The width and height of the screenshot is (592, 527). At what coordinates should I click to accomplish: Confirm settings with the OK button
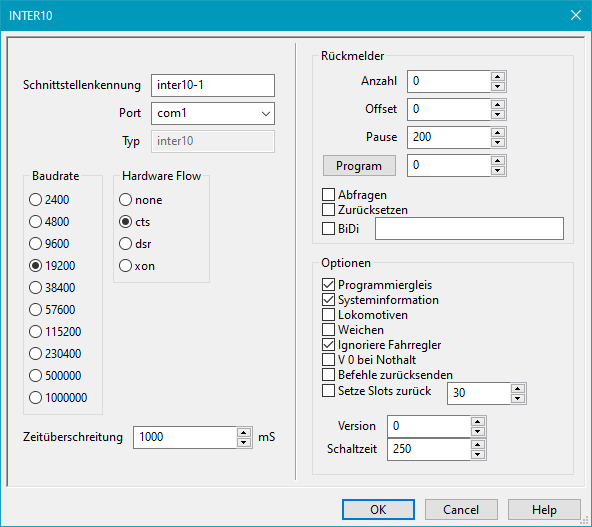378,510
